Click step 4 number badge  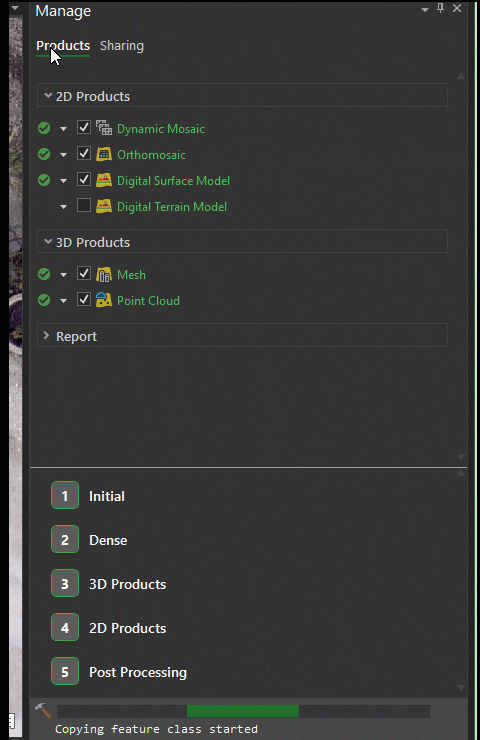pyautogui.click(x=65, y=627)
